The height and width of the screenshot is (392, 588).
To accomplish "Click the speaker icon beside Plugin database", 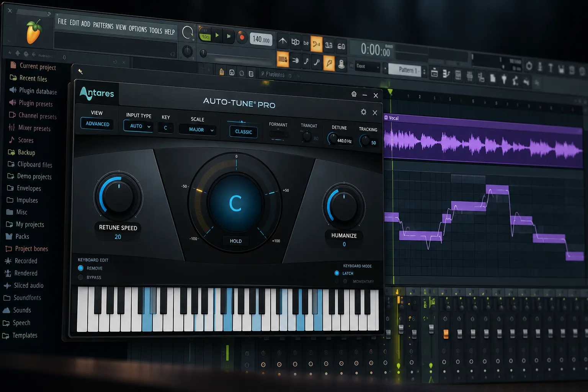I will click(13, 90).
